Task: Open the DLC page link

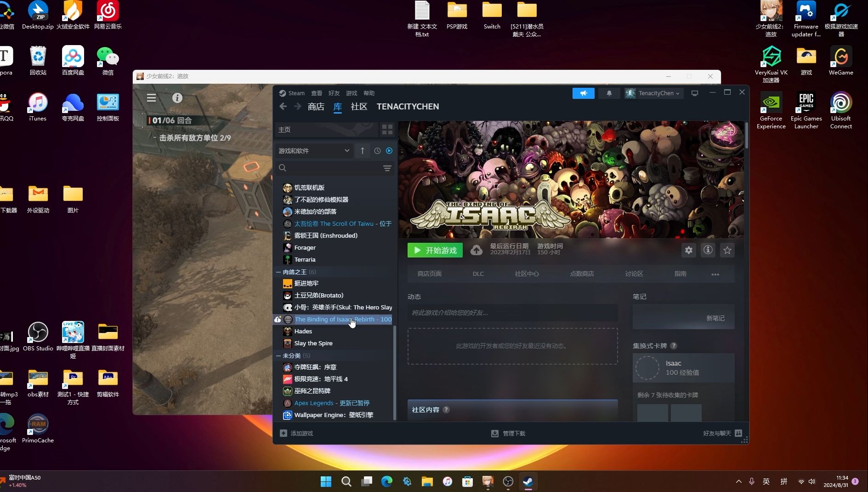Action: [x=478, y=274]
